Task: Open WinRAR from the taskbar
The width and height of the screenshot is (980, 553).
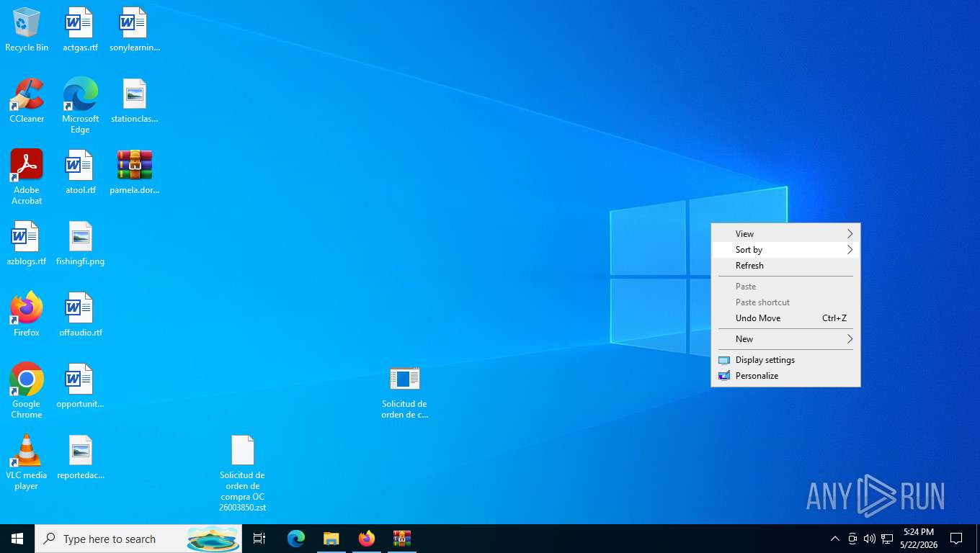Action: coord(402,539)
